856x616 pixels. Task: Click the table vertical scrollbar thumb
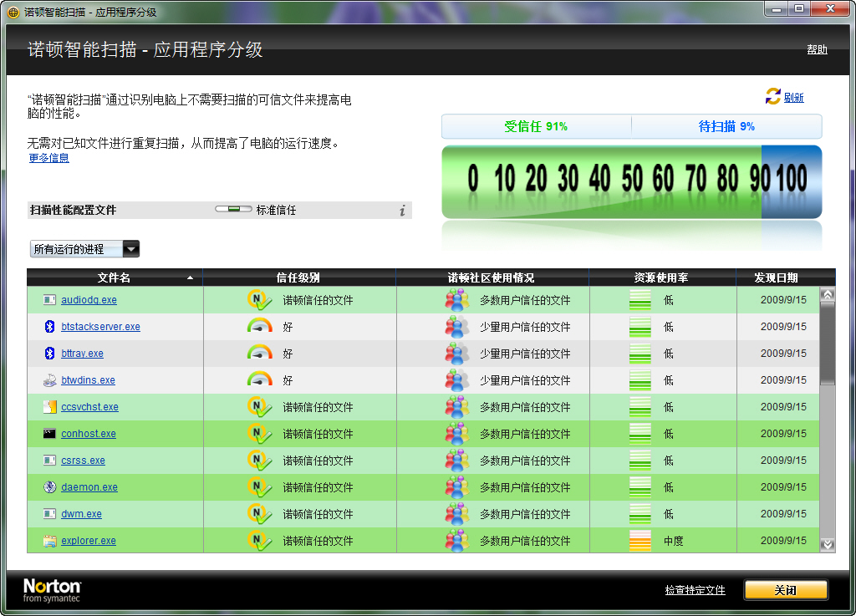[x=828, y=343]
